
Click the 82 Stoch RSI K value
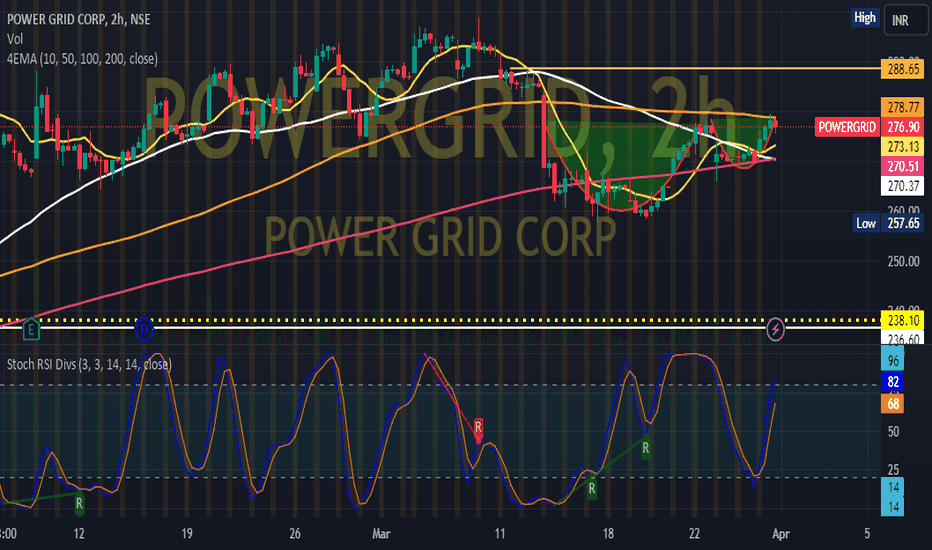893,382
